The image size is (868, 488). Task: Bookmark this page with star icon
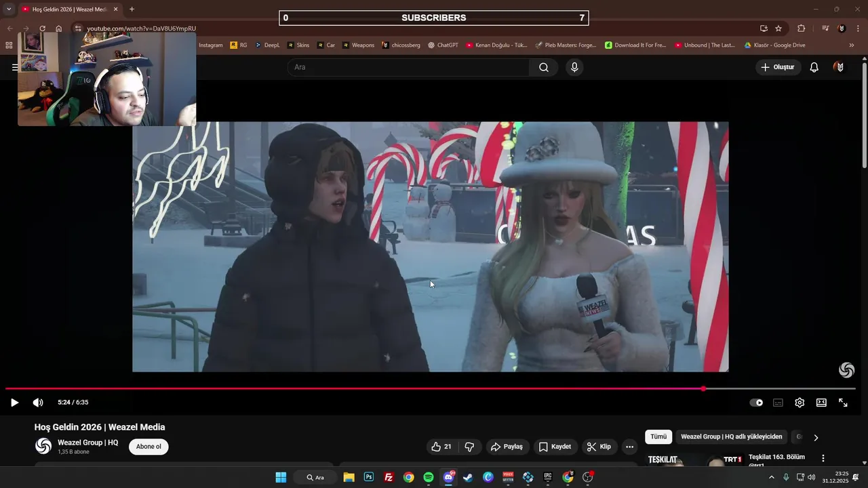778,28
